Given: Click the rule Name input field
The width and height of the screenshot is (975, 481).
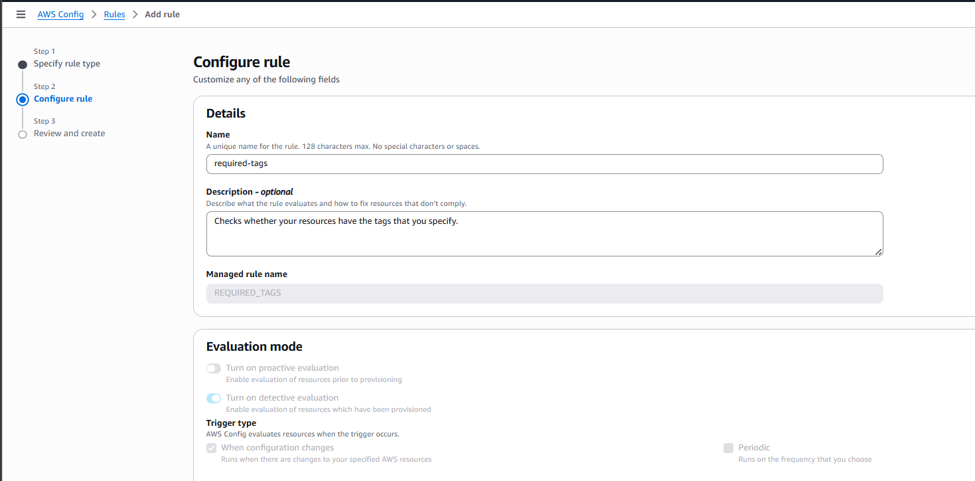Looking at the screenshot, I should 544,164.
